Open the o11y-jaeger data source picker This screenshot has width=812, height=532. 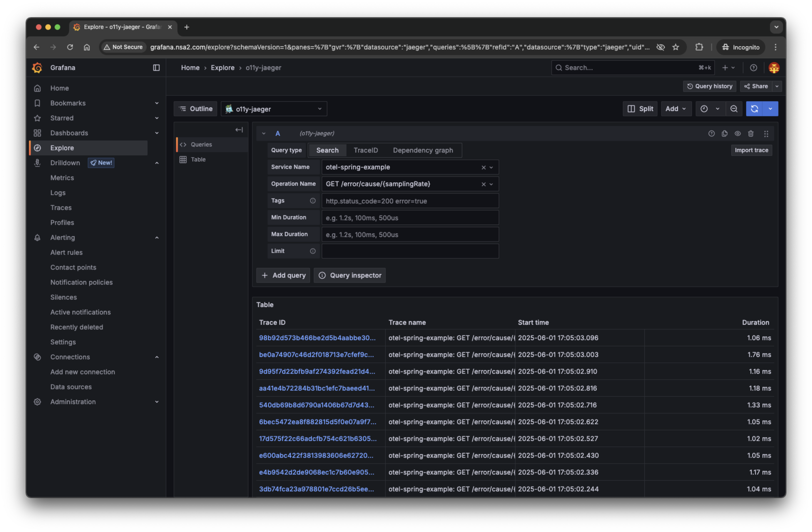[x=274, y=109]
